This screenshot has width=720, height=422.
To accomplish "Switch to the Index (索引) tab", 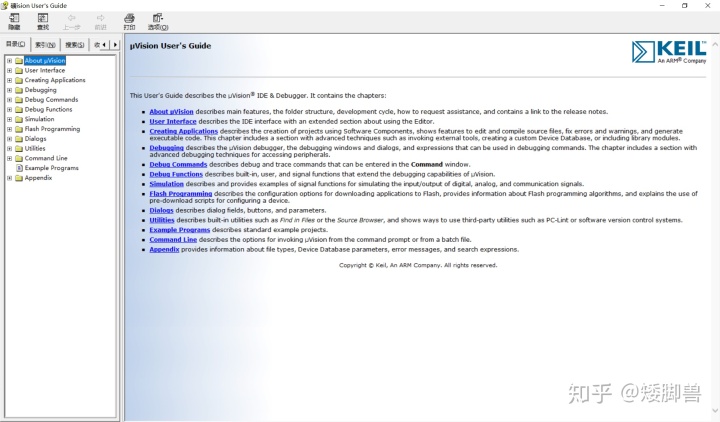I will point(45,45).
